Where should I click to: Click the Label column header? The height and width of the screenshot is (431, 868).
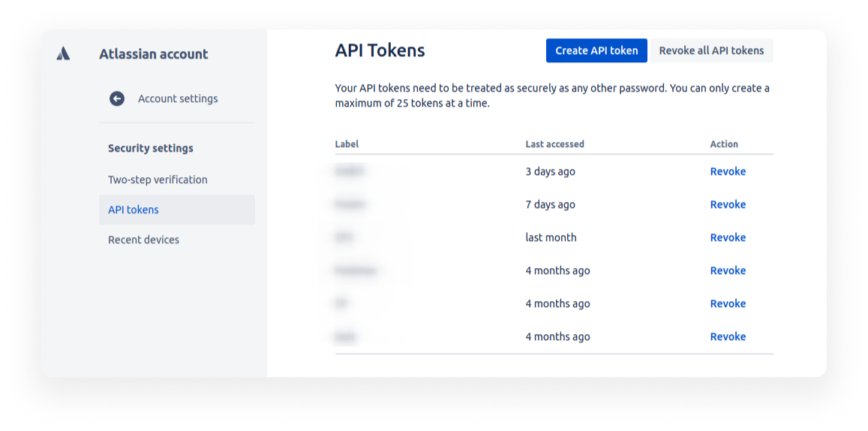(347, 144)
